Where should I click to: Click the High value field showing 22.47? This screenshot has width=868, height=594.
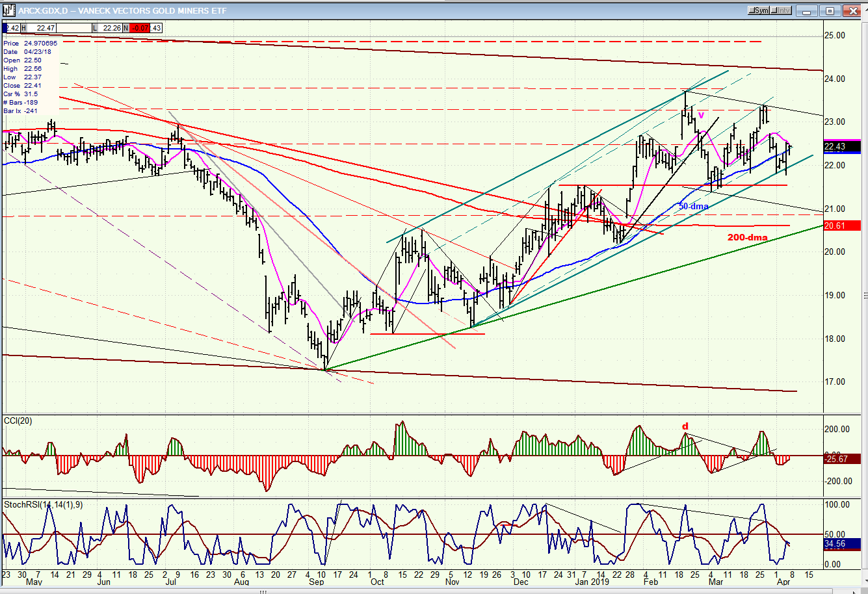tap(45, 28)
